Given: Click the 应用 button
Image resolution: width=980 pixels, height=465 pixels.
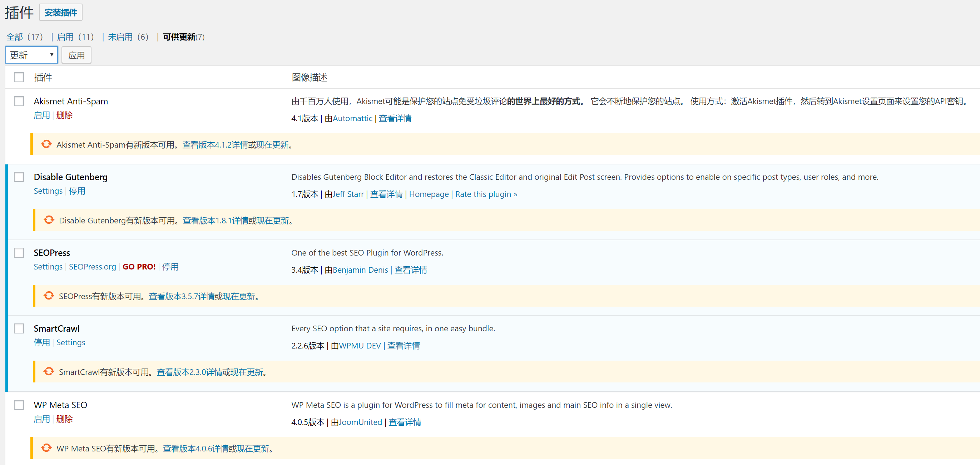Looking at the screenshot, I should tap(76, 55).
